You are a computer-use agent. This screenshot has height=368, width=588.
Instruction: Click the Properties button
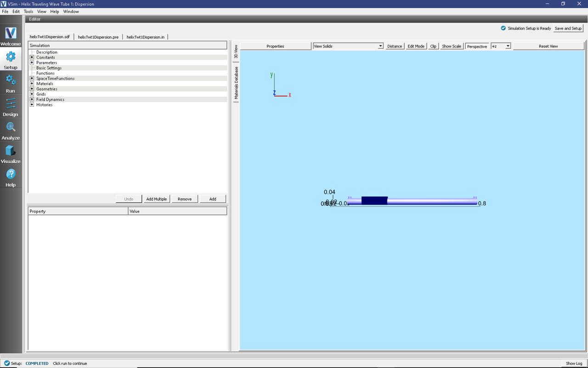point(275,46)
